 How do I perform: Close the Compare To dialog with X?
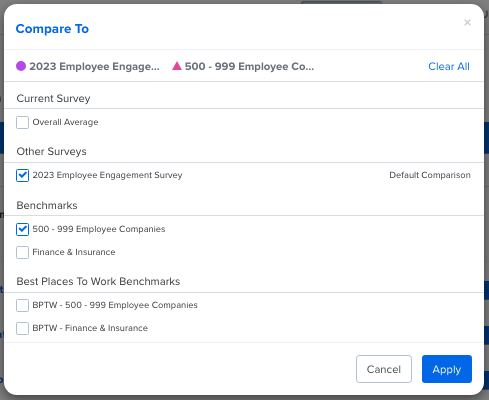(x=467, y=22)
